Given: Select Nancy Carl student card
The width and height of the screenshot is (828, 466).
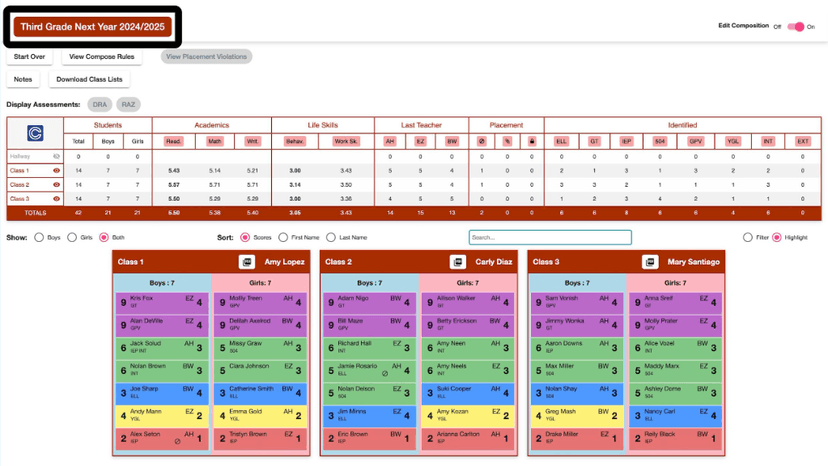Looking at the screenshot, I should (x=675, y=416).
